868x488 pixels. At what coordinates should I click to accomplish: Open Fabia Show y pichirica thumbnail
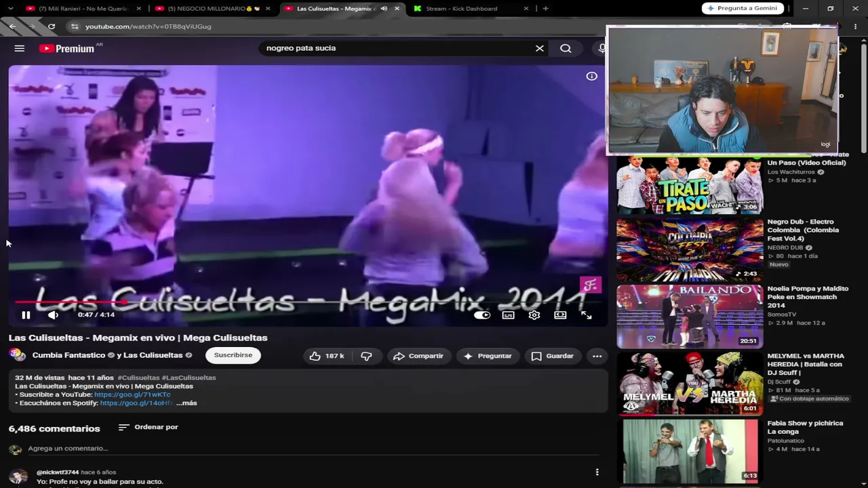coord(690,451)
